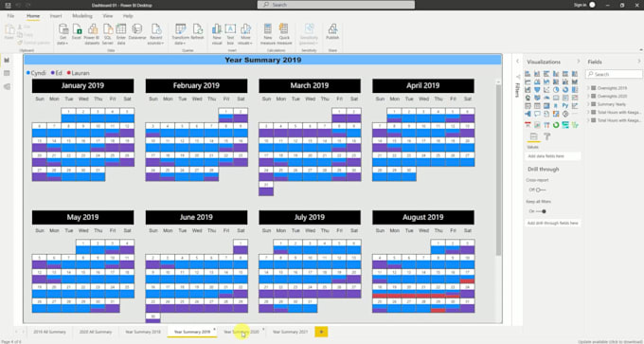
Task: Click the Excel data source icon
Action: coord(77,31)
